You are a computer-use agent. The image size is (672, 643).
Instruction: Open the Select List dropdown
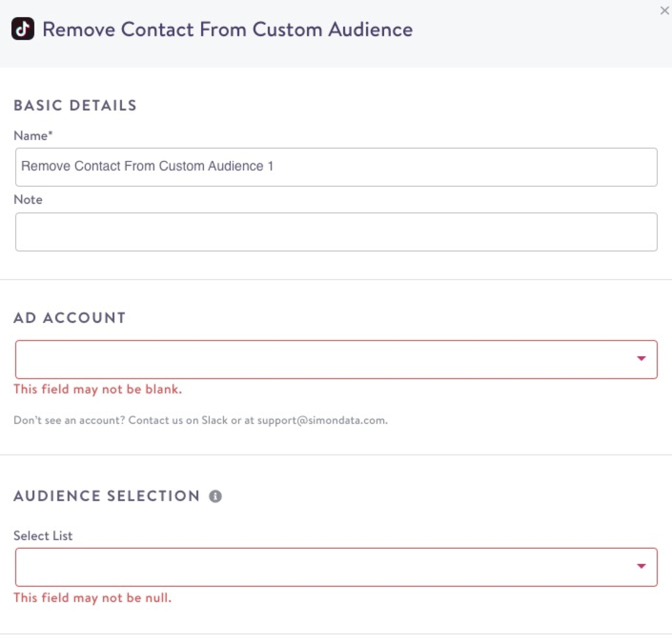pyautogui.click(x=336, y=567)
